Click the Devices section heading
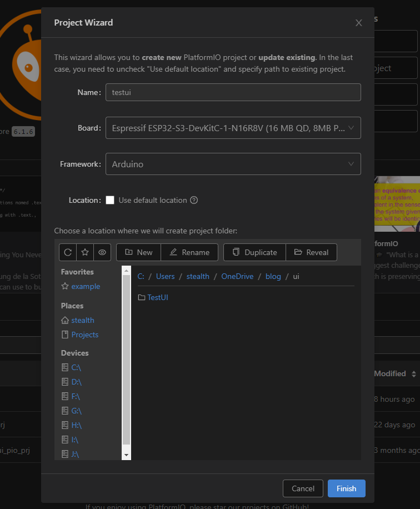 pyautogui.click(x=74, y=353)
